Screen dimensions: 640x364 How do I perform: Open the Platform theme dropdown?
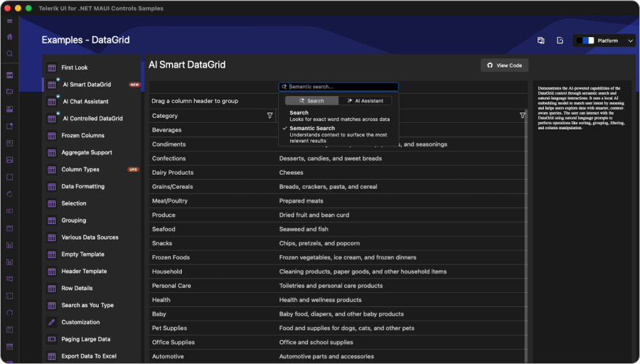(x=604, y=41)
